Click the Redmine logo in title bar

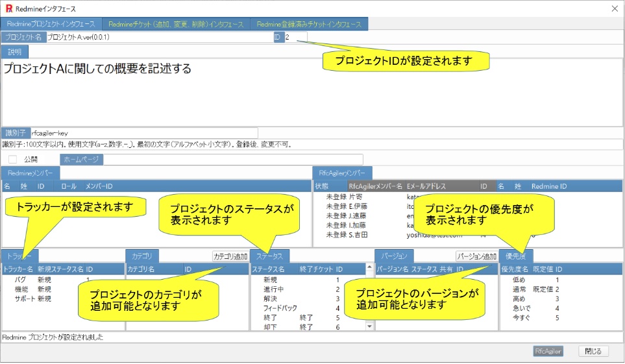(x=8, y=8)
